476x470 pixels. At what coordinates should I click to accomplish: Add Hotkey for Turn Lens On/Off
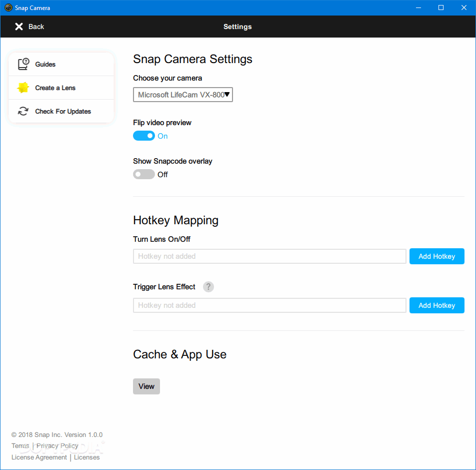(436, 256)
